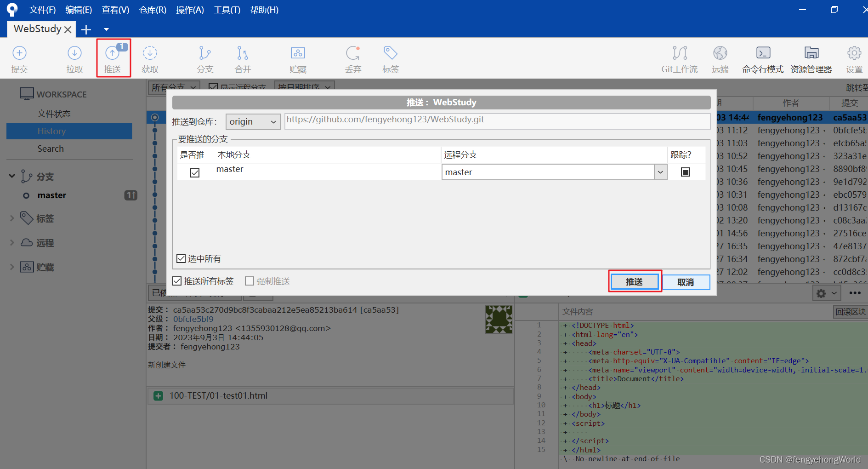Screen dimensions: 868x469
Task: Click the 作者 column header
Action: point(791,103)
